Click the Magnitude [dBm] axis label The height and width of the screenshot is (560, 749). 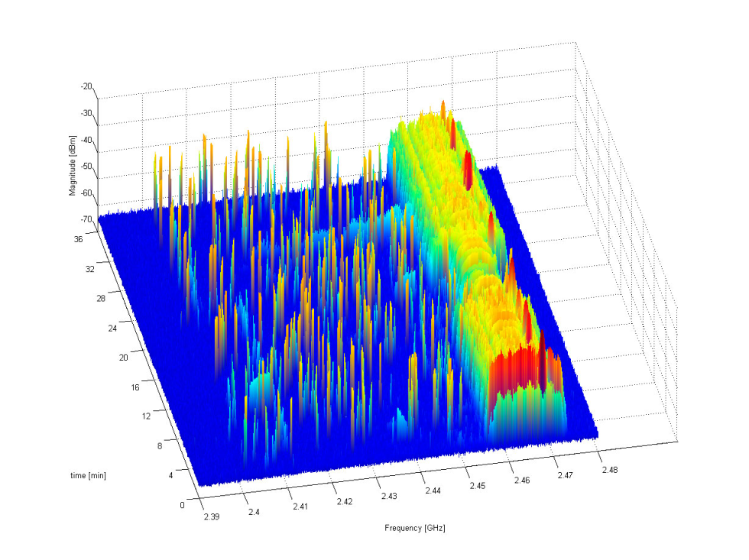click(x=73, y=166)
